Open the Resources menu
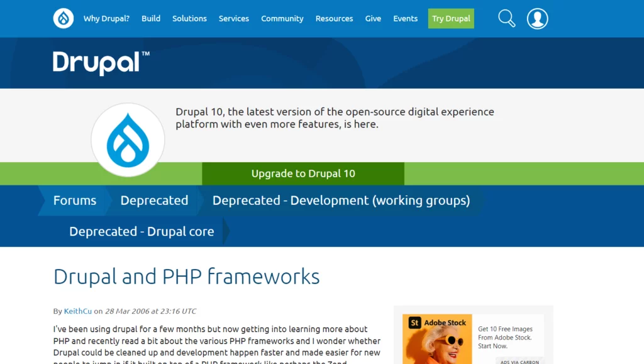This screenshot has height=364, width=644. 334,18
